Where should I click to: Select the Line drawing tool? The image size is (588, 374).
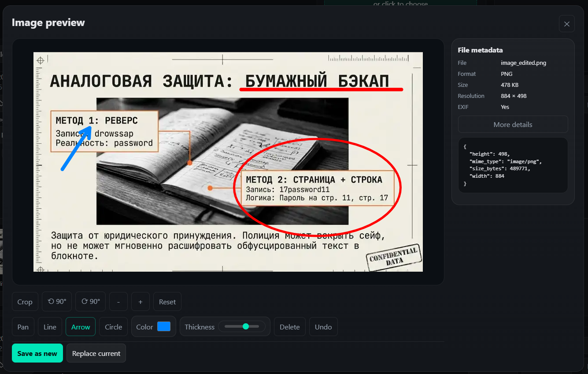click(49, 326)
